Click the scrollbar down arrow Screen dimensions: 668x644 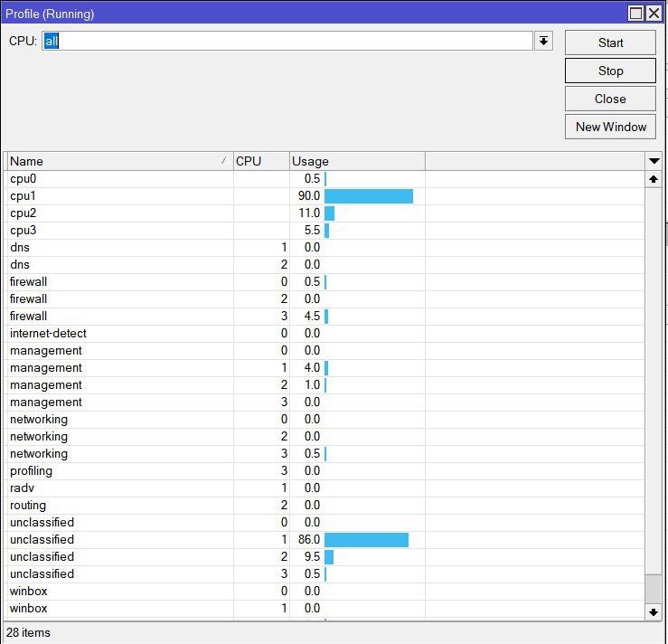pyautogui.click(x=654, y=612)
